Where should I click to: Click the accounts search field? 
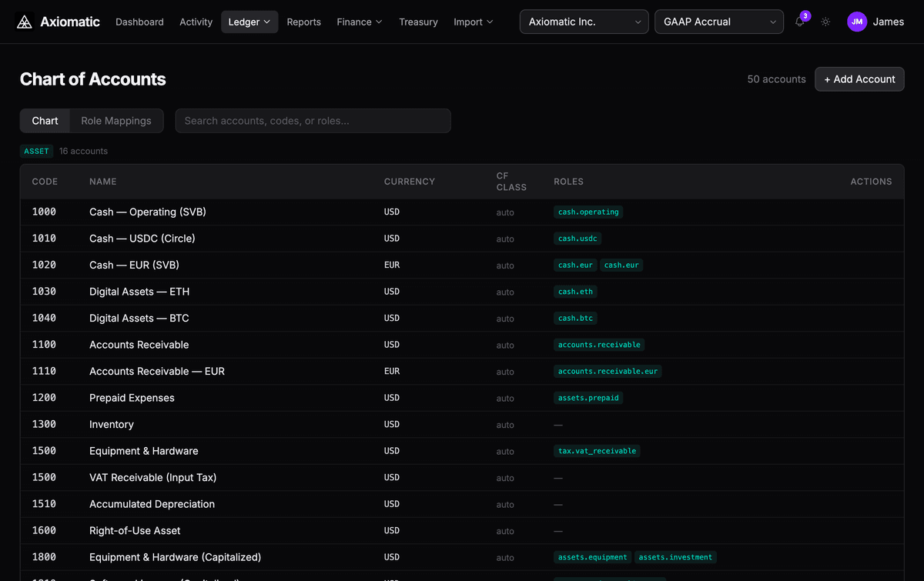click(x=313, y=120)
